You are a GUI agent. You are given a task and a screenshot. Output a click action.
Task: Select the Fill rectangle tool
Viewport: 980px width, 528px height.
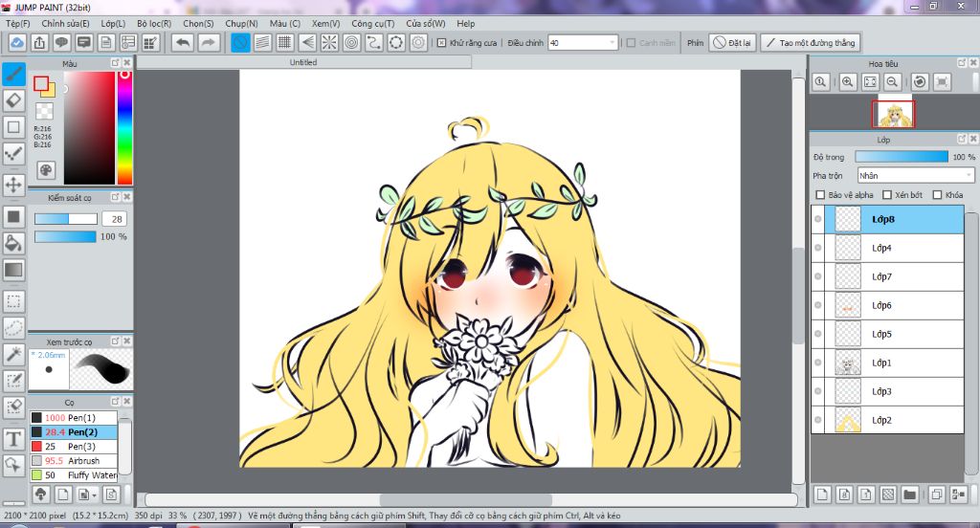pyautogui.click(x=13, y=217)
